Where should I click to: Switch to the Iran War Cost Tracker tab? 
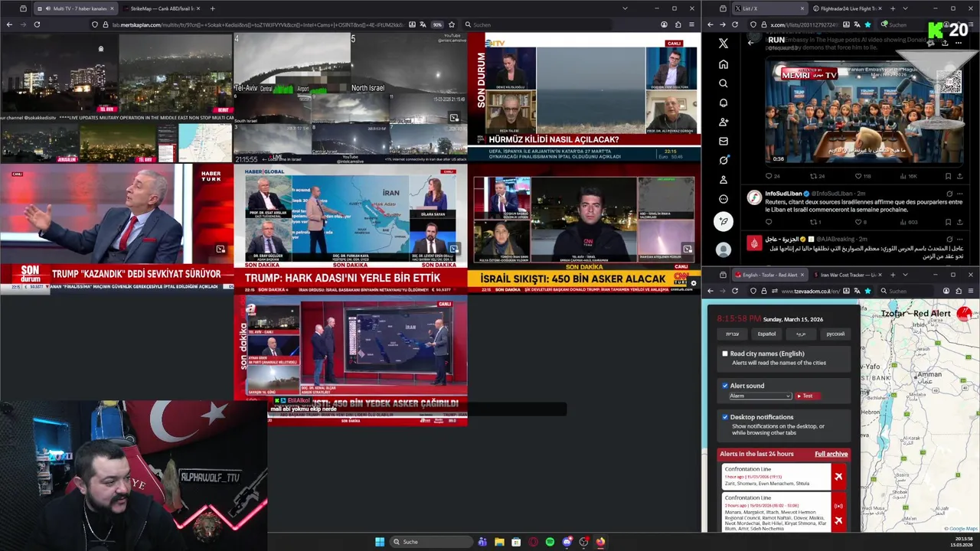(x=848, y=275)
